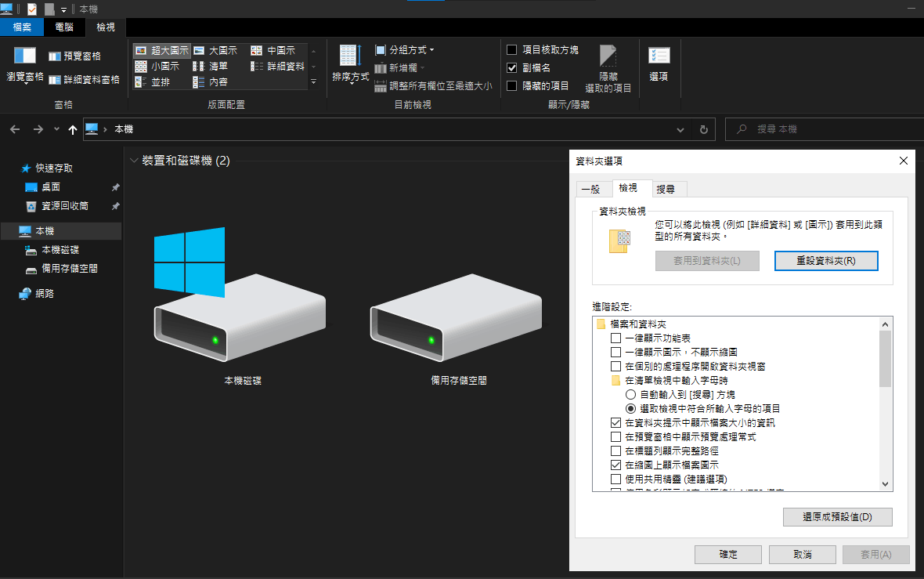Collapse the 裝置和磁碟機 (2) group
The width and height of the screenshot is (924, 579).
pyautogui.click(x=134, y=161)
